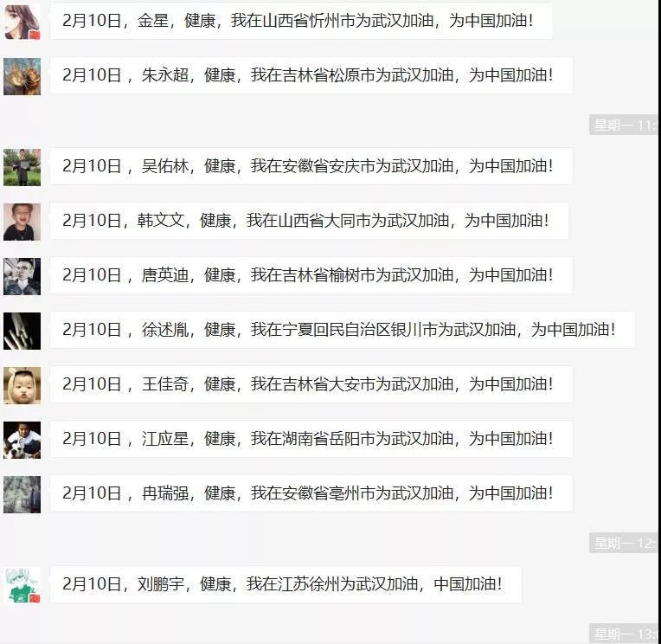Open the dark avatar beside 银川市 message
The width and height of the screenshot is (661, 644).
(x=22, y=331)
